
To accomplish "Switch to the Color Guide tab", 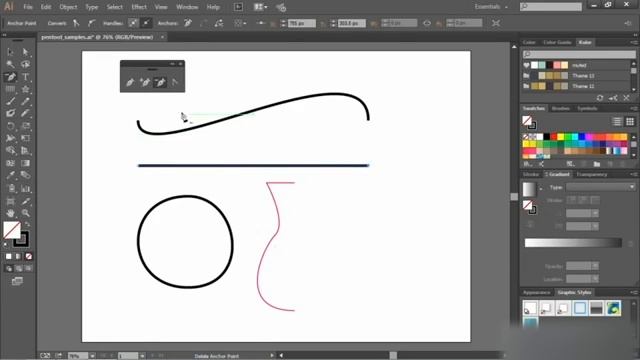I will click(557, 42).
